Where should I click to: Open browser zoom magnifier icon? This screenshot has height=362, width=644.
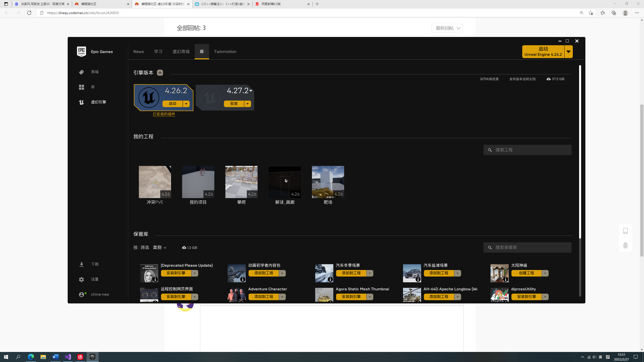pyautogui.click(x=581, y=13)
